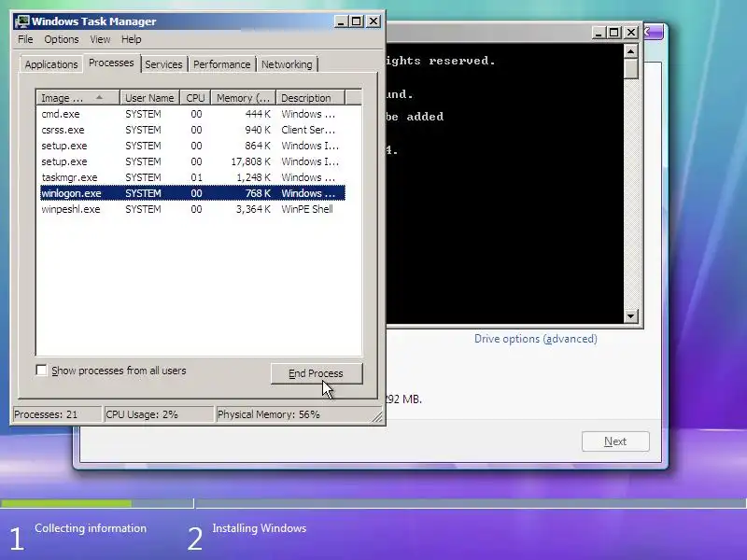Open Drive options (advanced) link

[x=535, y=339]
